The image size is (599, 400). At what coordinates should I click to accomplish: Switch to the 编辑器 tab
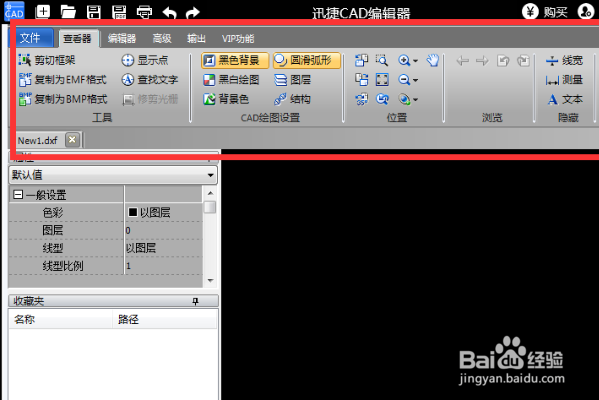122,39
